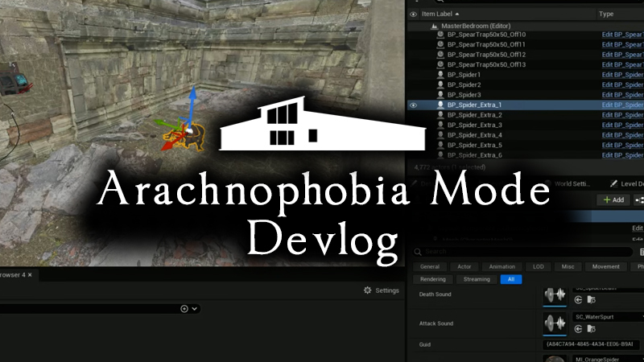
Task: Close the Content Browser 4 tab
Action: click(30, 275)
